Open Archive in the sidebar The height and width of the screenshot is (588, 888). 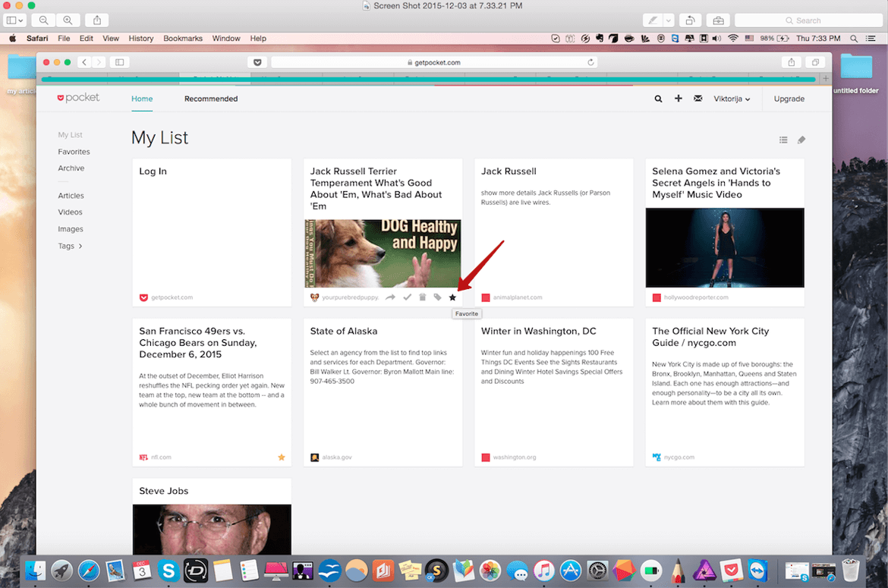(71, 168)
